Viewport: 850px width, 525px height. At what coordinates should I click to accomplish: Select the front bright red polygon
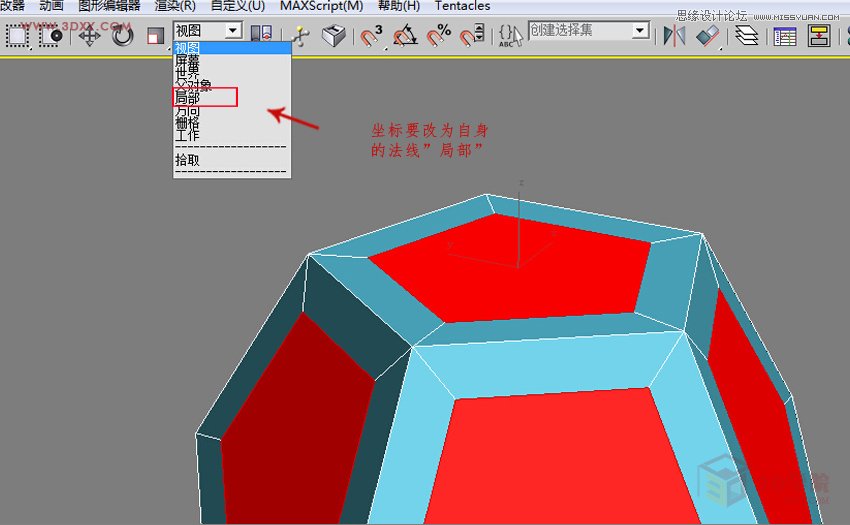pyautogui.click(x=558, y=461)
